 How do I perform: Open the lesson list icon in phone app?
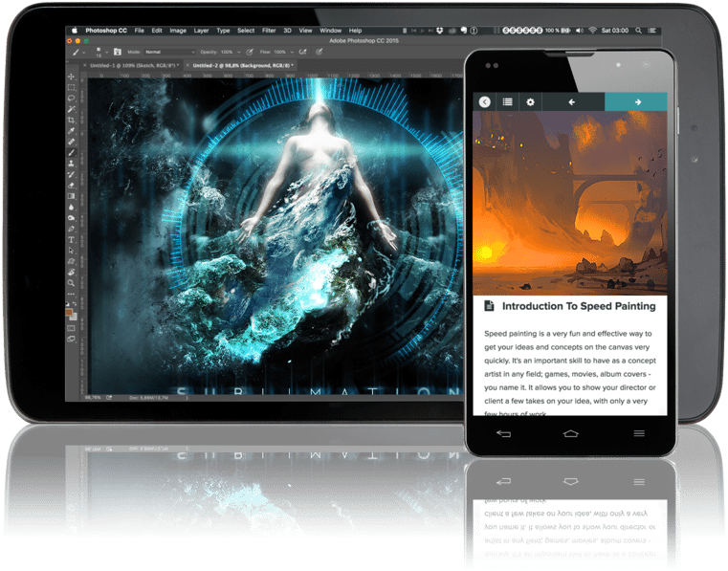coord(507,101)
